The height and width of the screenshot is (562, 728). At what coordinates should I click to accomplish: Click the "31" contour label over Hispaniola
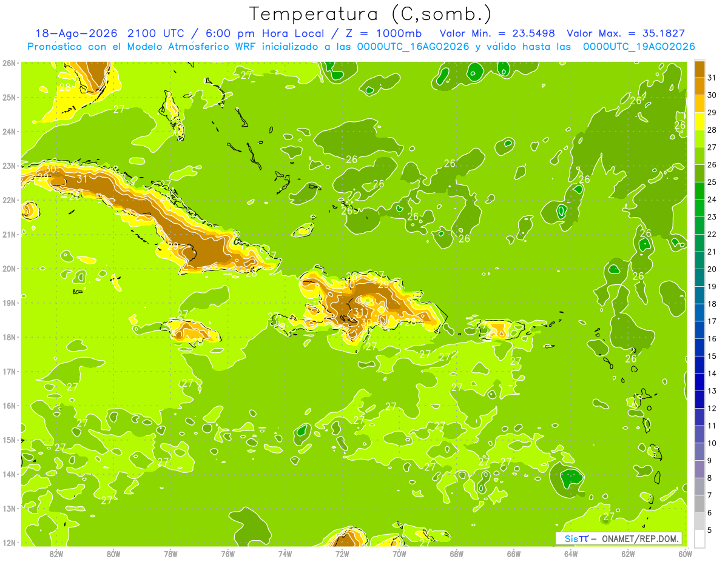point(360,313)
